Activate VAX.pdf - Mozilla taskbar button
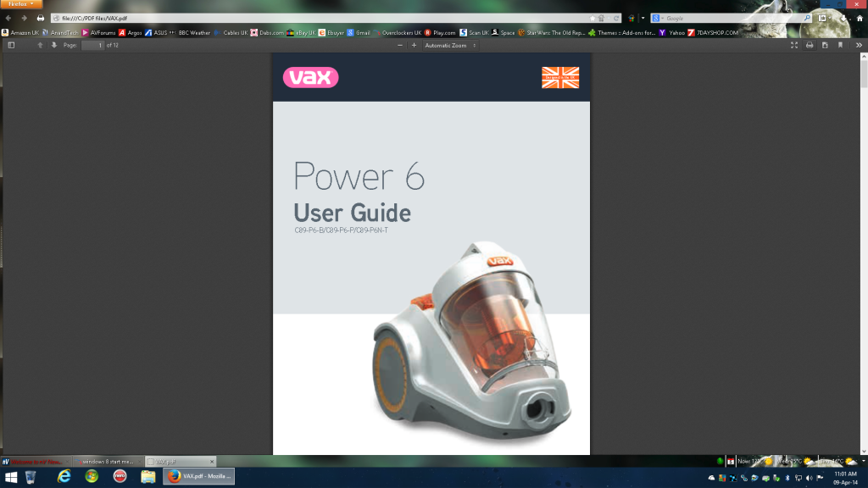 click(x=198, y=476)
